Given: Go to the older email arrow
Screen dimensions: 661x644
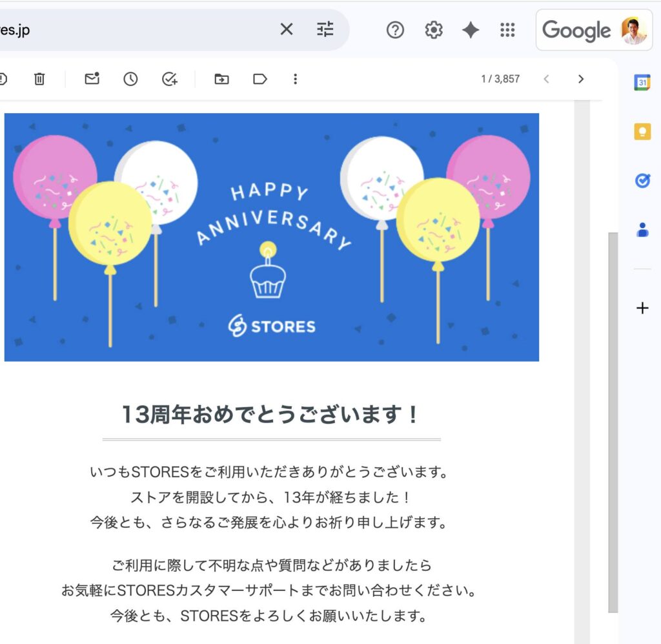Looking at the screenshot, I should tap(580, 79).
